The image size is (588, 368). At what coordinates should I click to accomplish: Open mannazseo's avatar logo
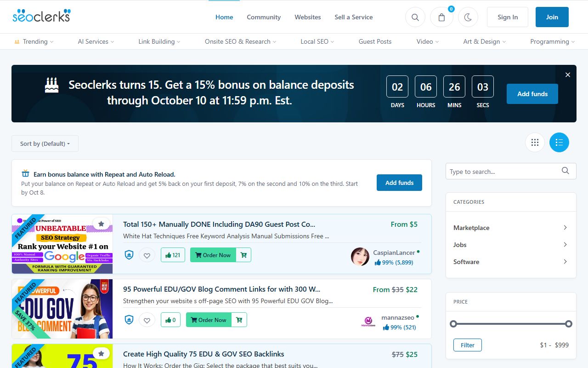click(x=368, y=322)
